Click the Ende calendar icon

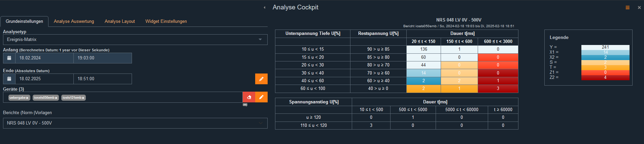pyautogui.click(x=9, y=79)
